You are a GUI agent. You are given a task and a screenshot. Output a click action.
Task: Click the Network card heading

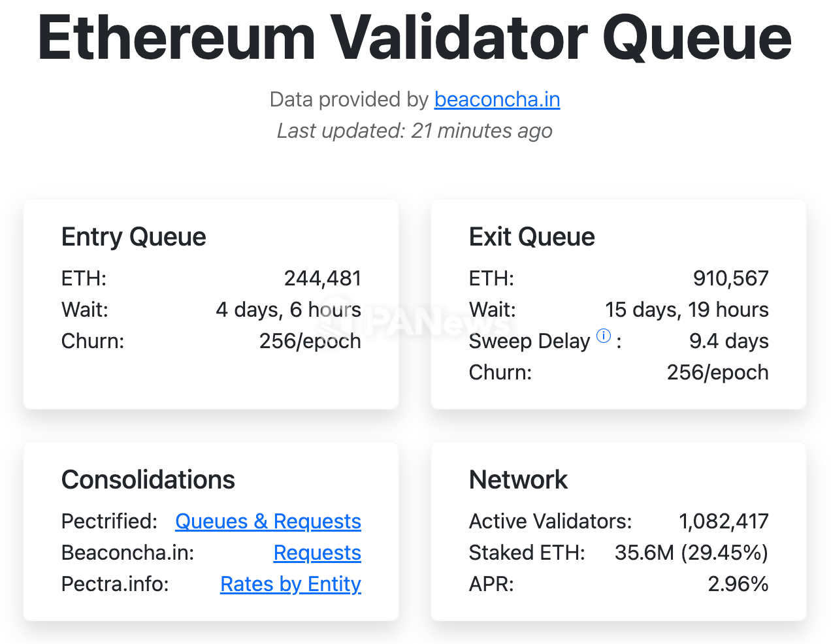(x=518, y=479)
